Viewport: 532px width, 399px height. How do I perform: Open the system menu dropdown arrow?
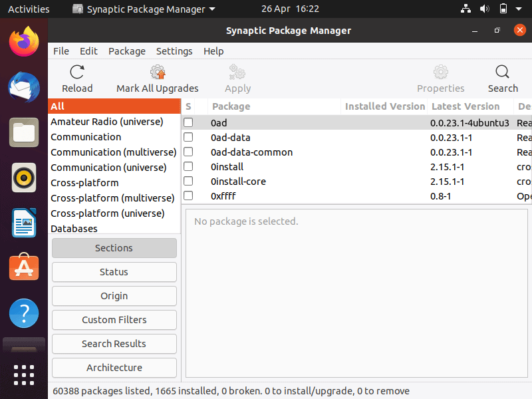point(519,9)
